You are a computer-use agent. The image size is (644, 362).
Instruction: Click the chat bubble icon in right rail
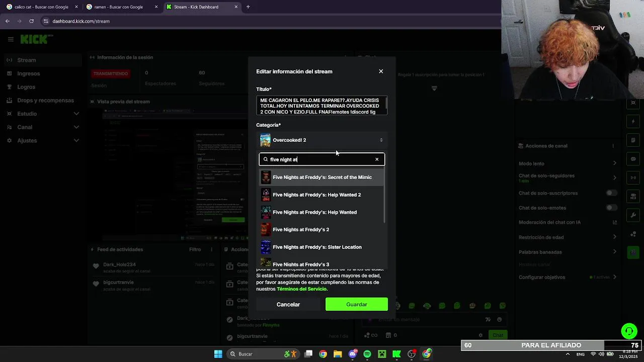point(633,159)
